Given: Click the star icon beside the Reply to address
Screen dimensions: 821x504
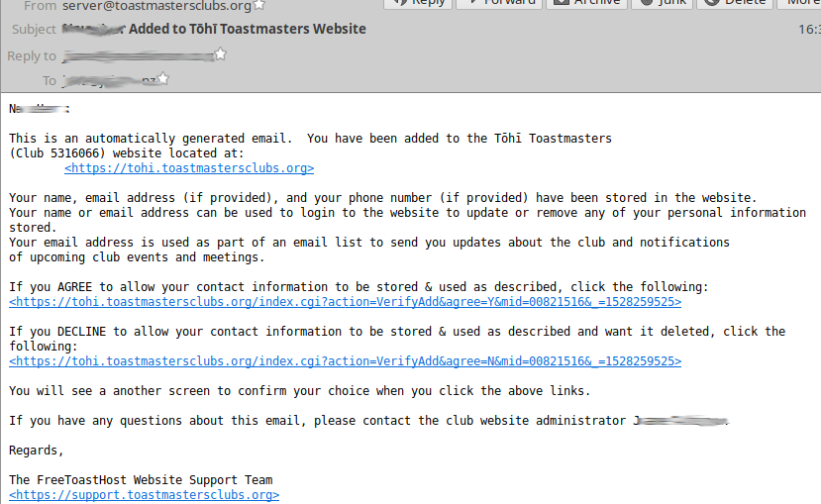Looking at the screenshot, I should tap(221, 53).
